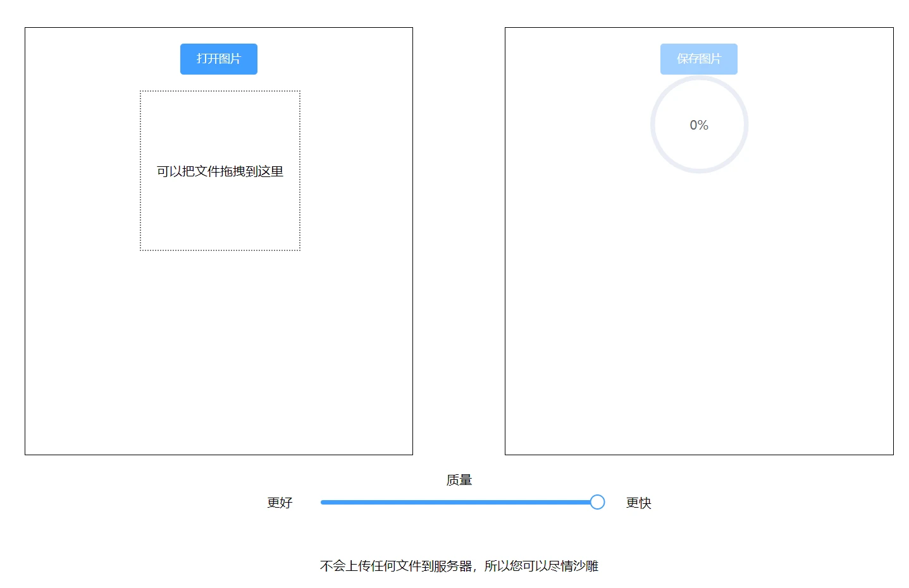Click the quality slider's round handle
This screenshot has height=588, width=909.
[x=597, y=502]
